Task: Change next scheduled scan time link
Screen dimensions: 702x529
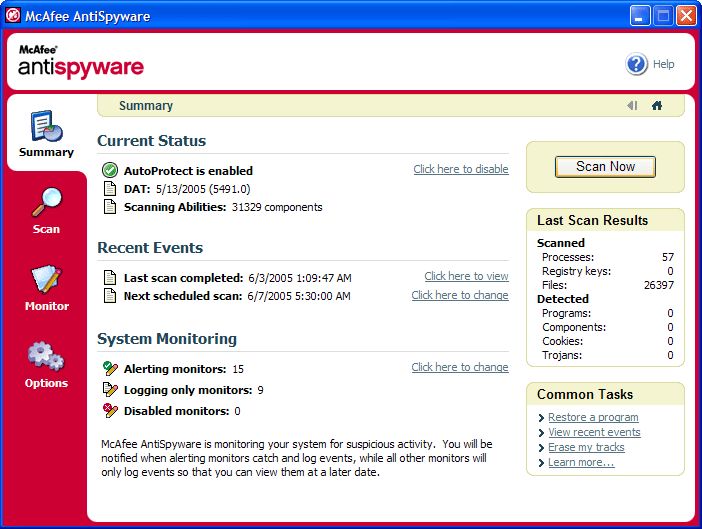Action: point(459,295)
